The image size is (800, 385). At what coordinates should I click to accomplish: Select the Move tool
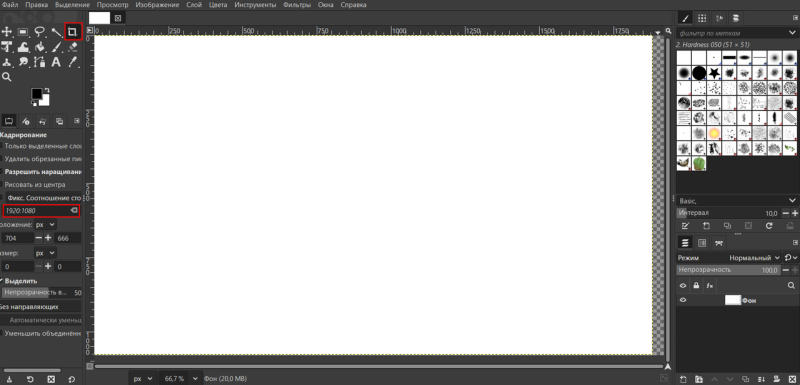pyautogui.click(x=7, y=32)
